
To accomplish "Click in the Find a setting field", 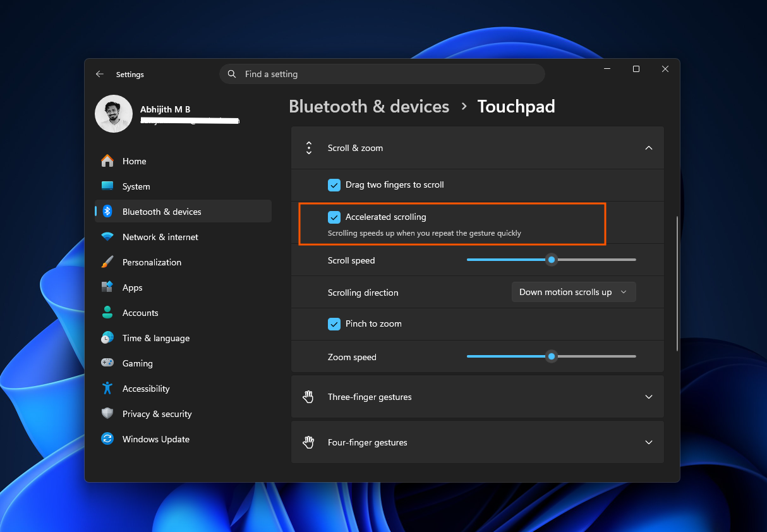I will 382,74.
